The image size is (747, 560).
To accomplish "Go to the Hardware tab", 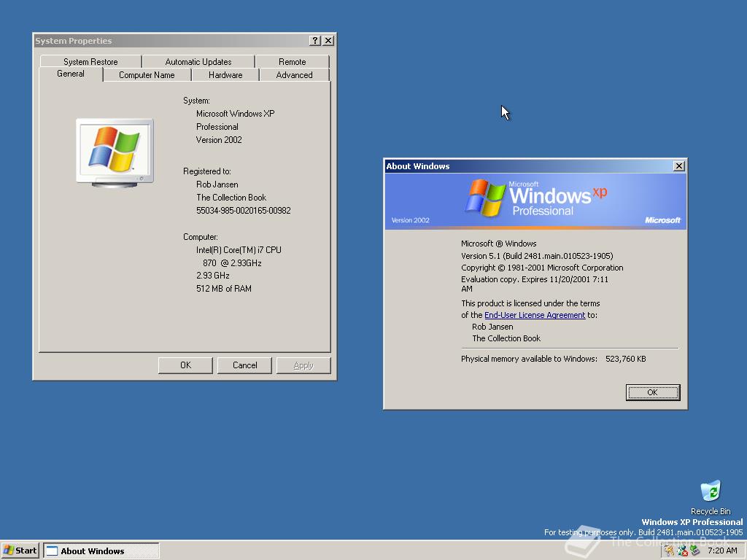I will coord(225,75).
